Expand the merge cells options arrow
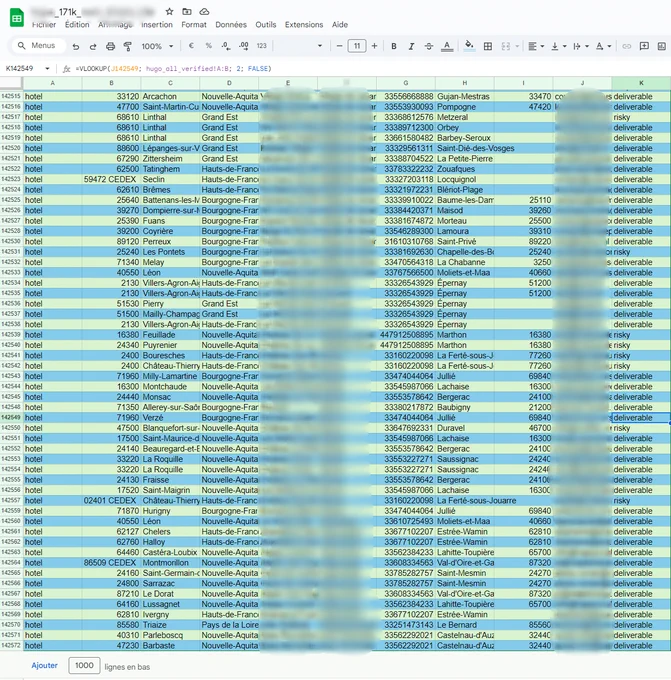The image size is (671, 680). pos(517,46)
